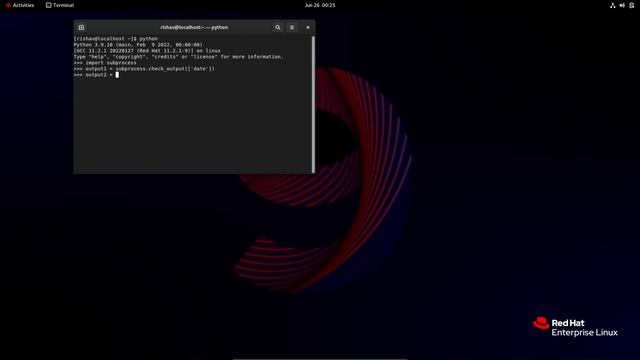
Task: Close the terminal window
Action: click(x=308, y=27)
